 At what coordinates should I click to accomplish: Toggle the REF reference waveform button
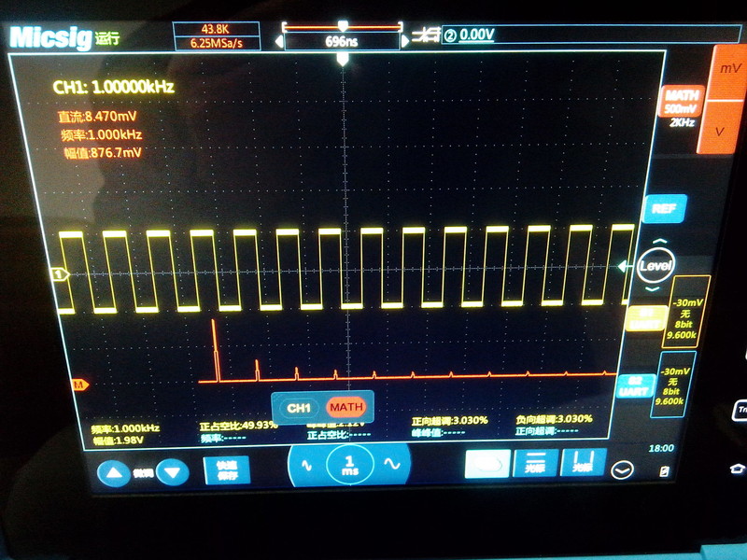(664, 210)
